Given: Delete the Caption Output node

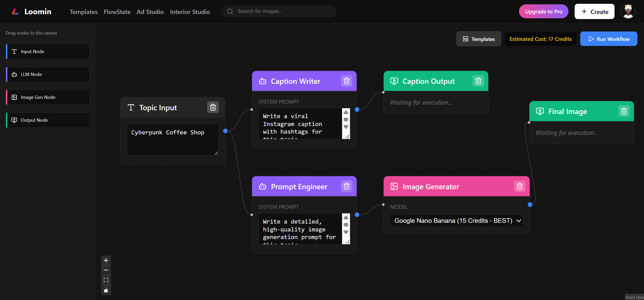Looking at the screenshot, I should (x=478, y=81).
